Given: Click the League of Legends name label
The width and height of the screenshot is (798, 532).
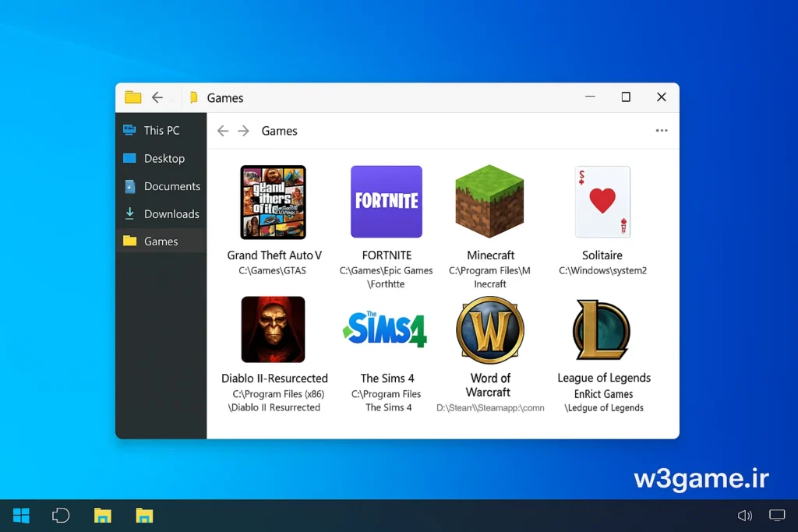Looking at the screenshot, I should 604,378.
